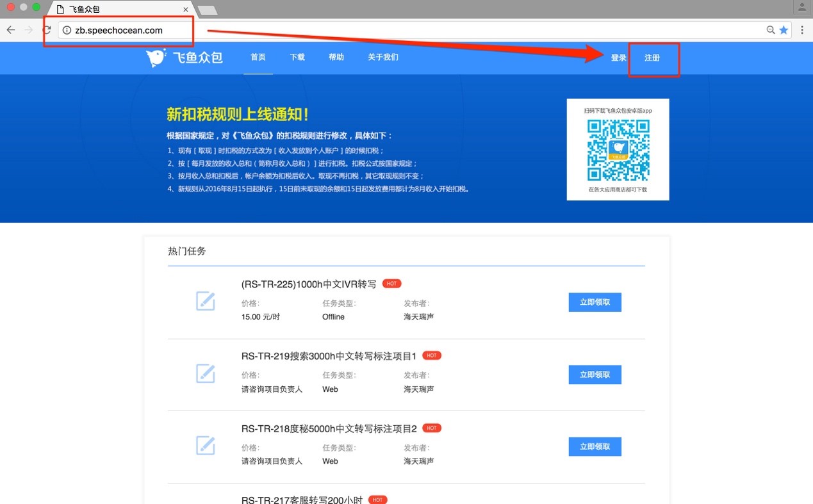Click the user profile icon in title bar
813x504 pixels.
pyautogui.click(x=802, y=8)
